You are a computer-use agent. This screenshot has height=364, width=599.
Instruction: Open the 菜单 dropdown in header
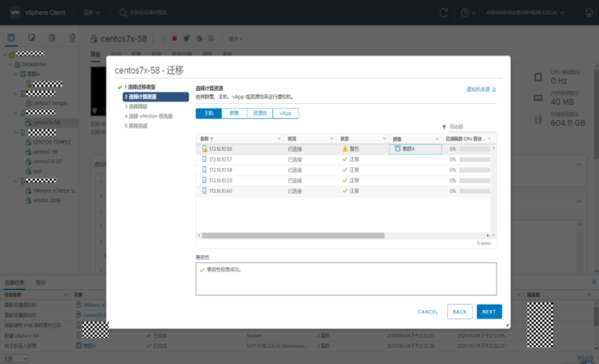(x=92, y=13)
